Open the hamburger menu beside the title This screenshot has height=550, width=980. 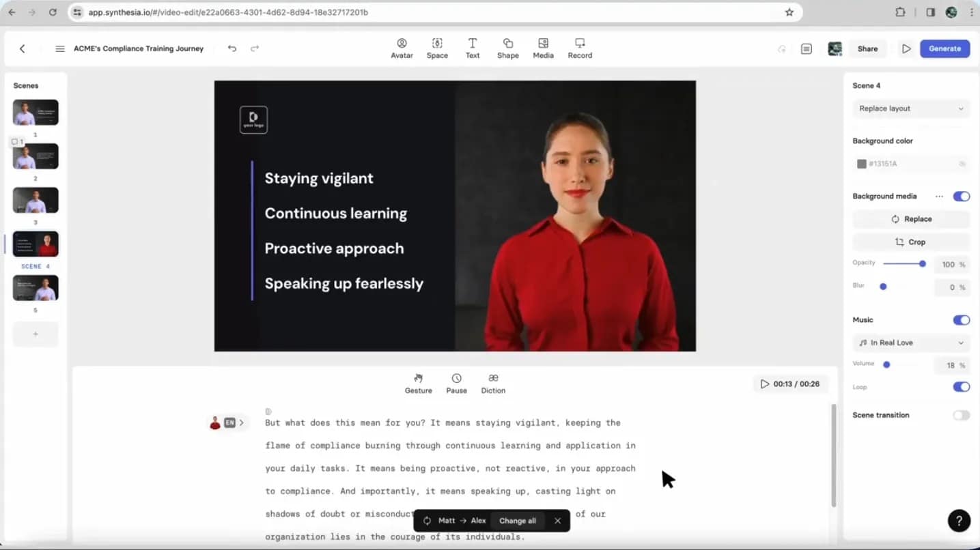(x=60, y=48)
